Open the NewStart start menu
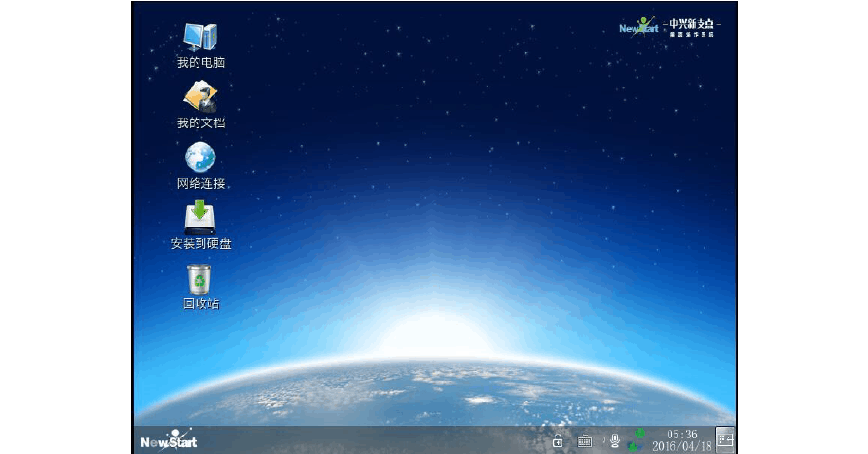The width and height of the screenshot is (868, 454). 168,440
